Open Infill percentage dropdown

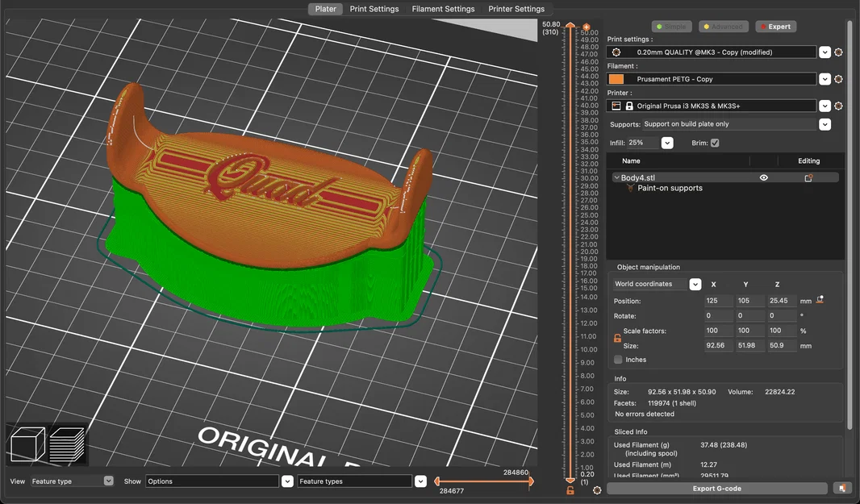coord(667,143)
